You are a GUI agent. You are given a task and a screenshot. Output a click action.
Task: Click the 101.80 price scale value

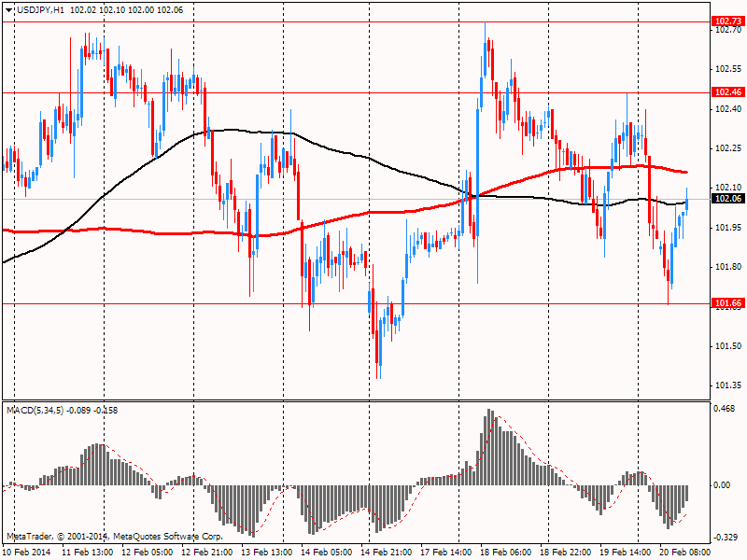tap(728, 267)
